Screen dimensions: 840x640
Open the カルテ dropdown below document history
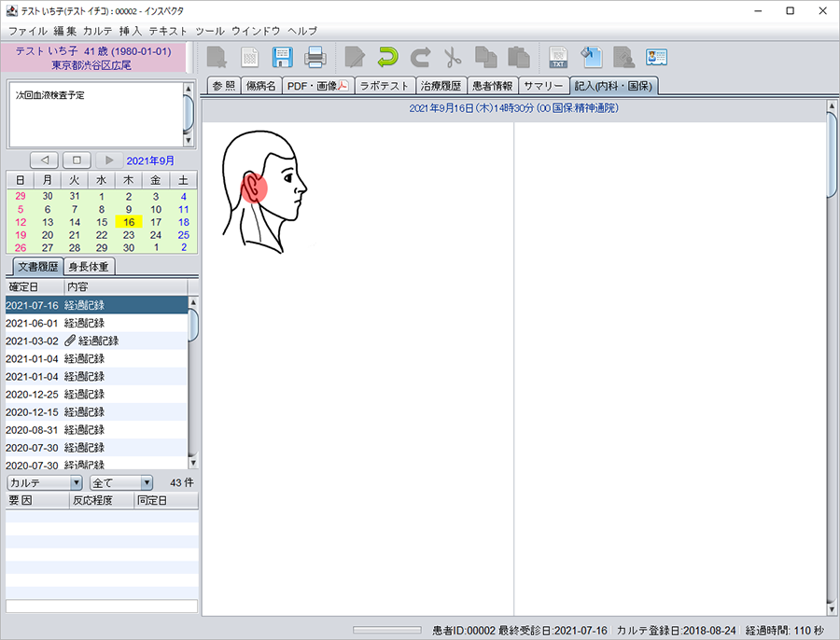45,482
